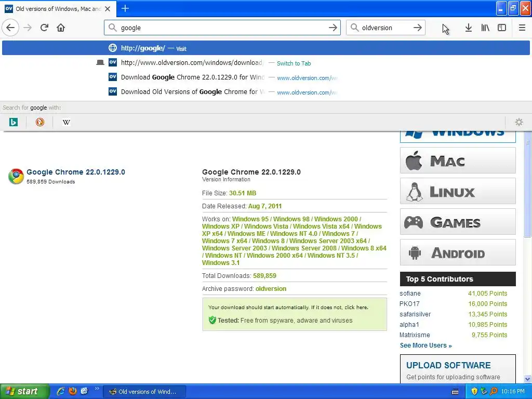
Task: Click the forward navigation arrow
Action: (28, 28)
